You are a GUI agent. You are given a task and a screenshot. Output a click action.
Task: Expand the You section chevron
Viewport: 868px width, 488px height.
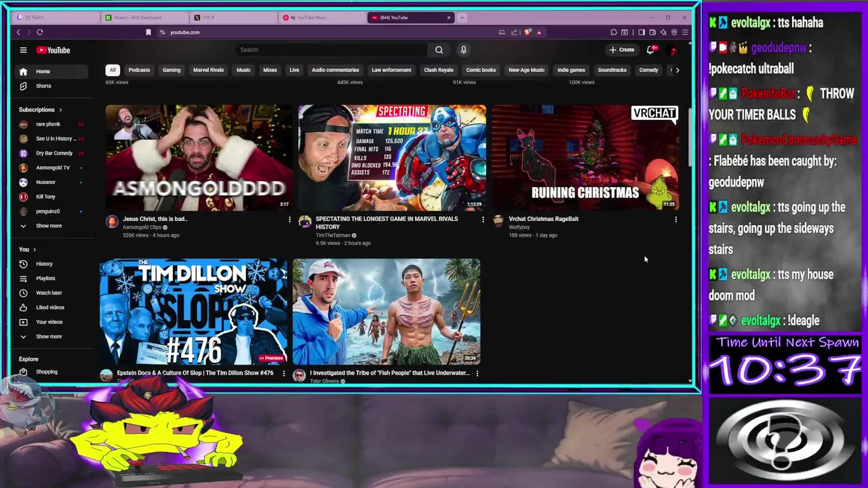pos(35,249)
